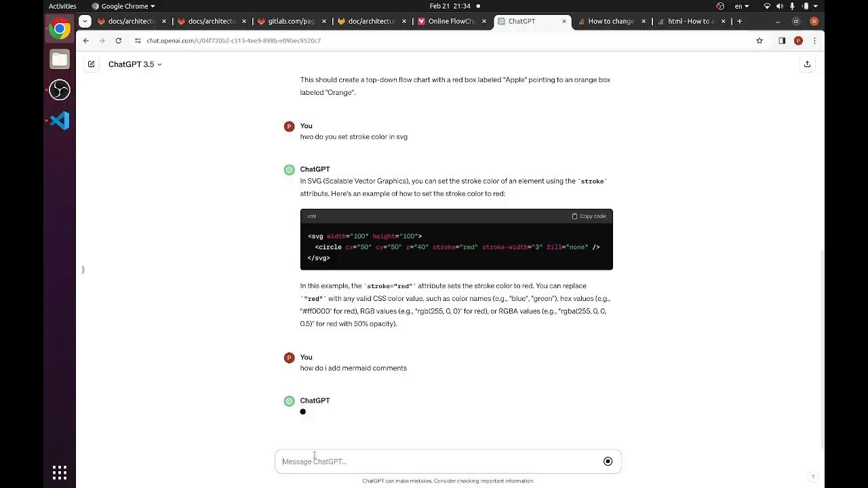
Task: Open the Files app in the dock
Action: click(x=60, y=60)
